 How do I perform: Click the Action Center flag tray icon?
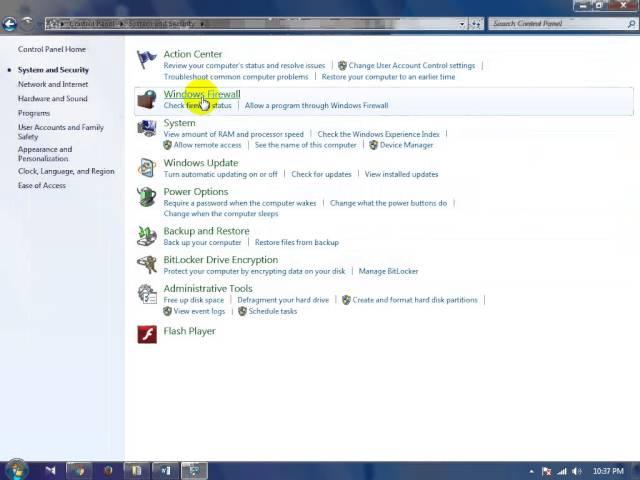[x=547, y=471]
